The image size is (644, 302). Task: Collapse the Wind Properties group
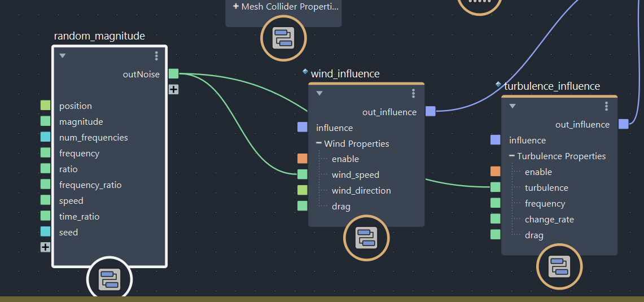click(x=319, y=143)
